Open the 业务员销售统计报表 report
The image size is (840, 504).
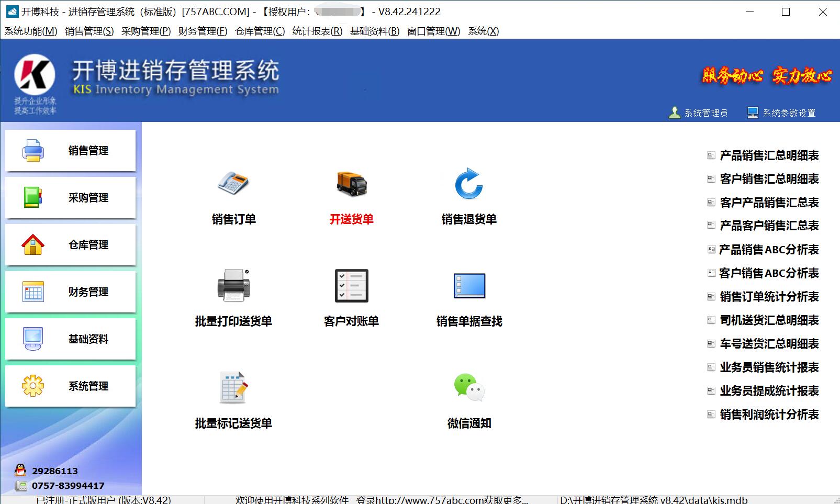coord(769,367)
